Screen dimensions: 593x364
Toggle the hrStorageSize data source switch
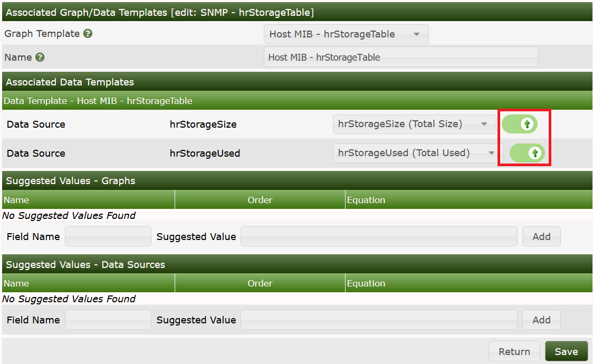pyautogui.click(x=519, y=124)
